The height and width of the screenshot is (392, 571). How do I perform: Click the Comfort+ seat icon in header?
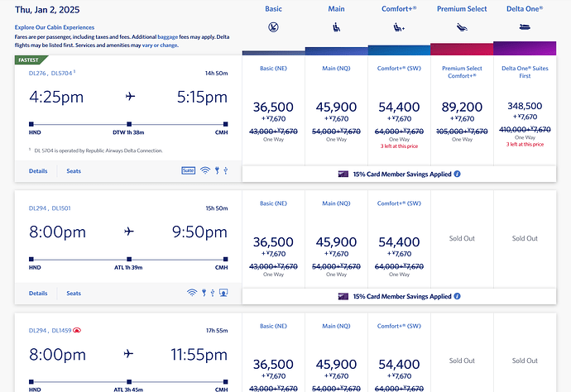[398, 27]
